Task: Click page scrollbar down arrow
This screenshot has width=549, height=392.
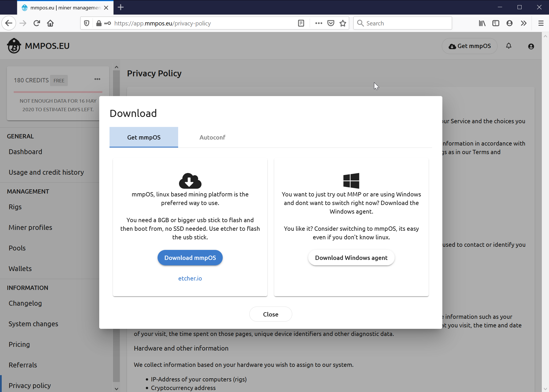Action: point(545,388)
